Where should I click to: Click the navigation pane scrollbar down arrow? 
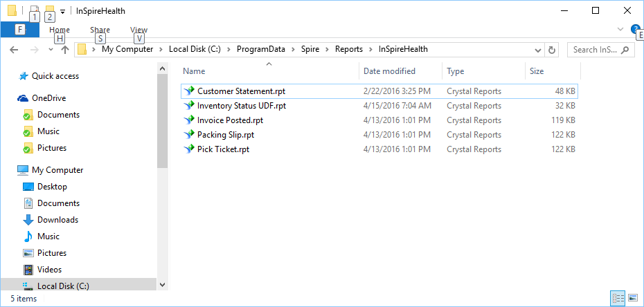coord(162,284)
